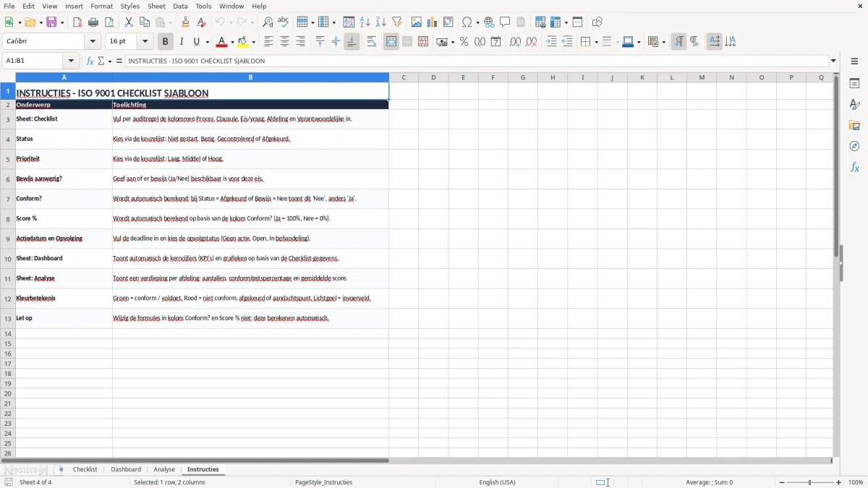Click the zoom slider in status bar

809,482
